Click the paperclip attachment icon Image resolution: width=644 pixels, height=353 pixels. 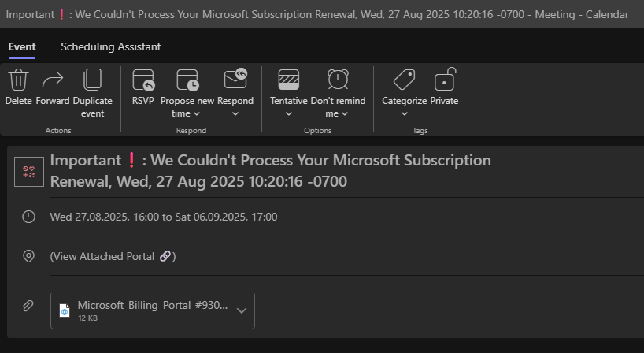28,306
